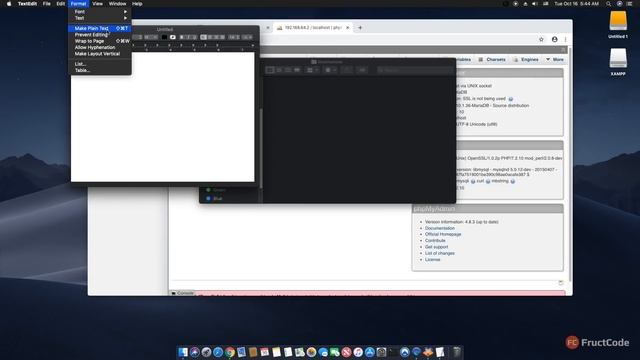This screenshot has width=640, height=360.
Task: Click the volume icon in menu bar
Action: (535, 4)
